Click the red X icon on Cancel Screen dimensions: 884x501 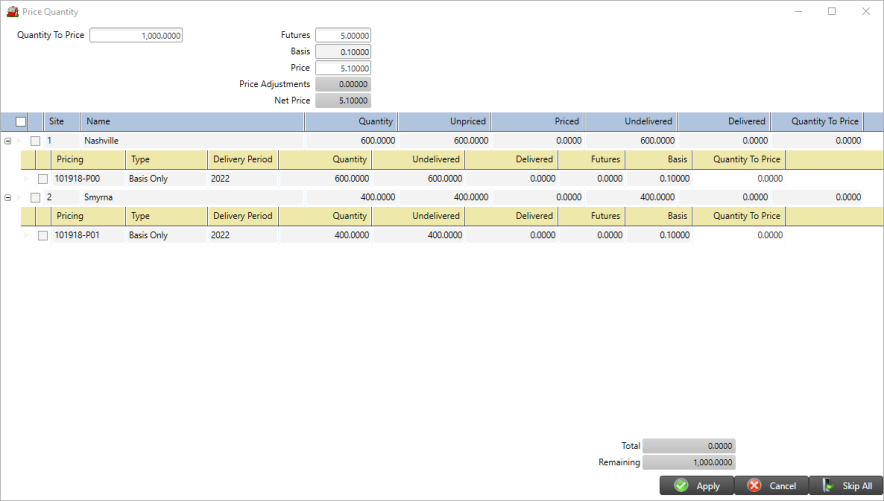click(755, 486)
